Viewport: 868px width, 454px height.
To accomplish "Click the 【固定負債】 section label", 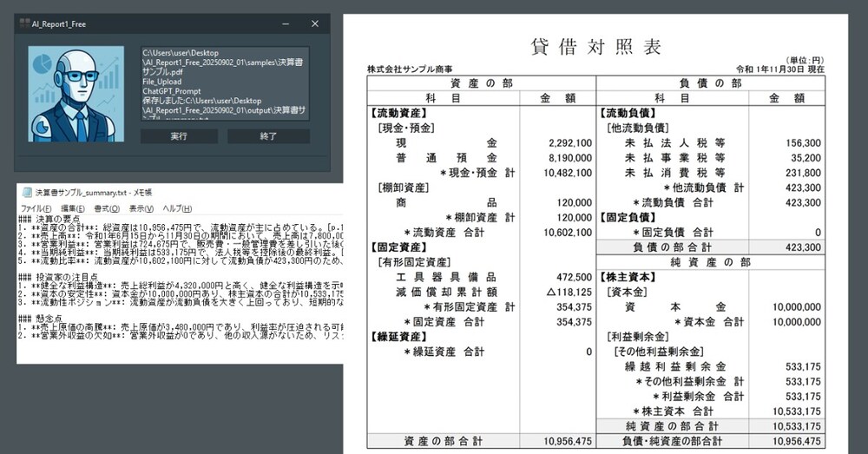I will coord(628,218).
